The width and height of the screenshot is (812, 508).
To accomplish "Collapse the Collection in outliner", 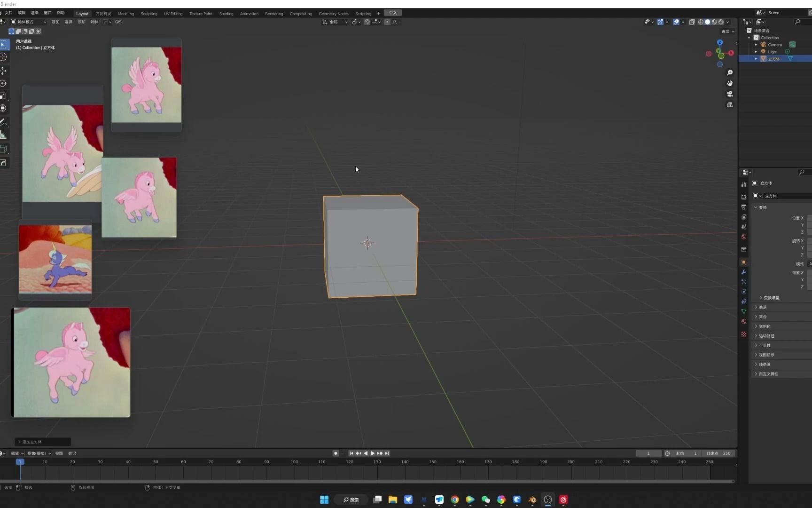I will point(750,38).
